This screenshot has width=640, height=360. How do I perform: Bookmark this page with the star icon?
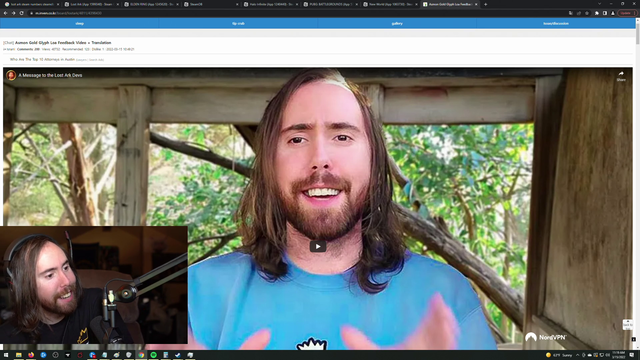(587, 13)
